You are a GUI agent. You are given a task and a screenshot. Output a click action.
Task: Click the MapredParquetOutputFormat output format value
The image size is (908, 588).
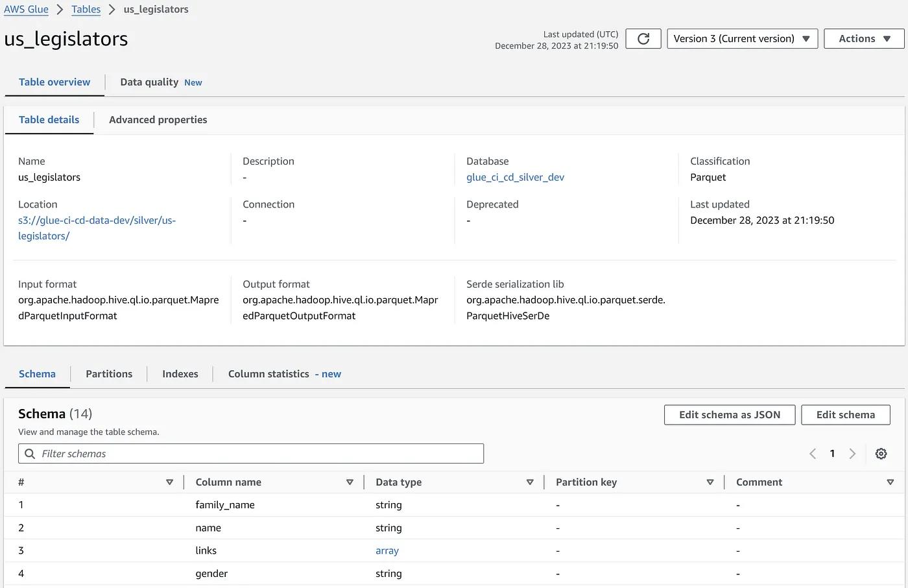click(x=340, y=308)
